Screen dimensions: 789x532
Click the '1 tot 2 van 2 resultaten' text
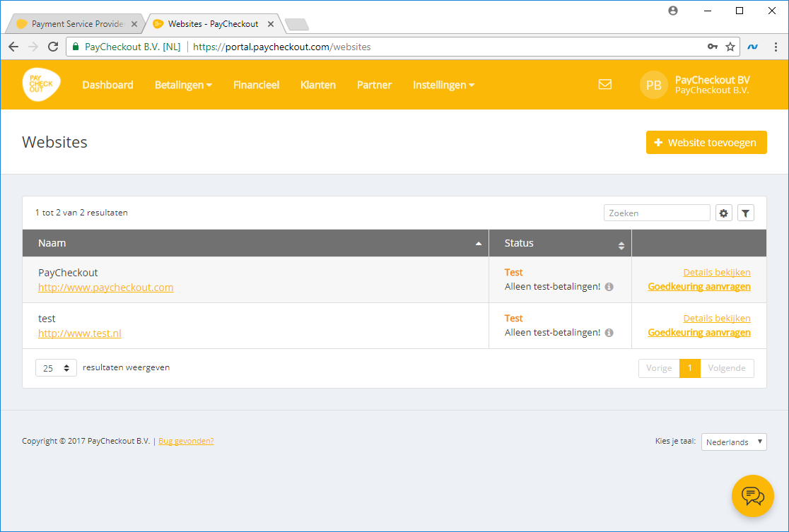tap(81, 213)
